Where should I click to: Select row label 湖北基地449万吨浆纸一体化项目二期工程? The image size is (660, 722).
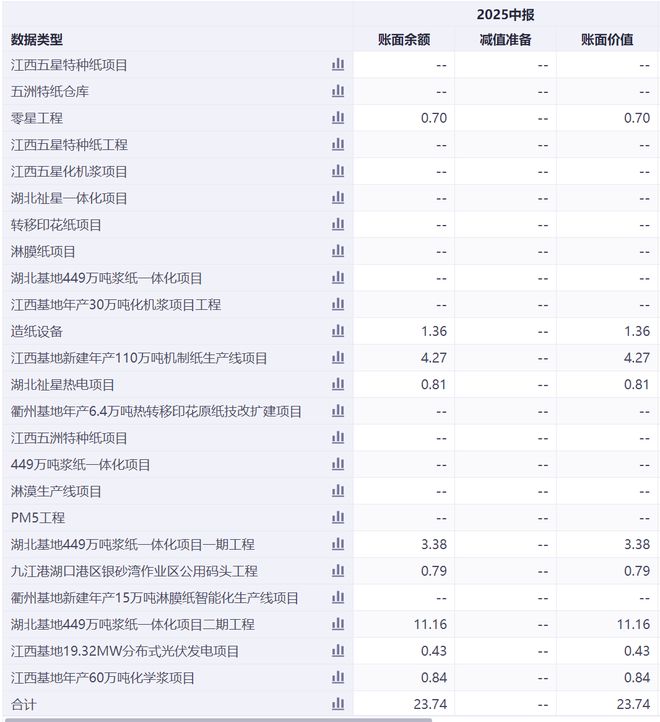coord(133,625)
